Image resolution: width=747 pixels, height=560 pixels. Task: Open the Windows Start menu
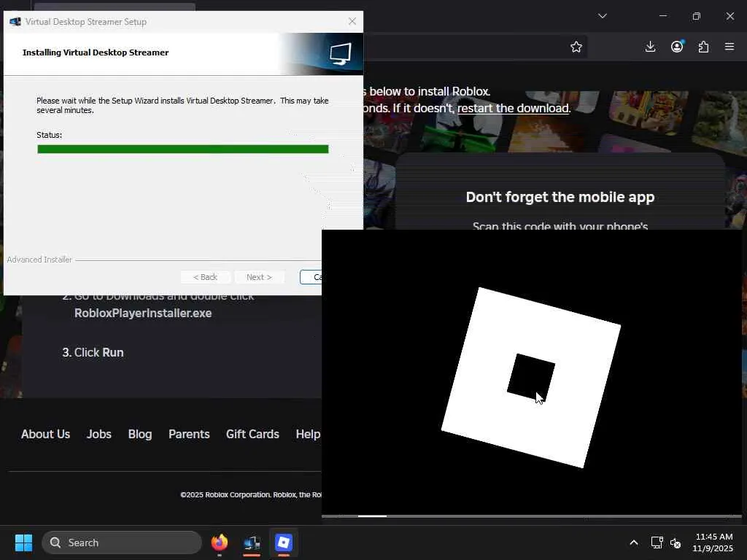click(23, 542)
